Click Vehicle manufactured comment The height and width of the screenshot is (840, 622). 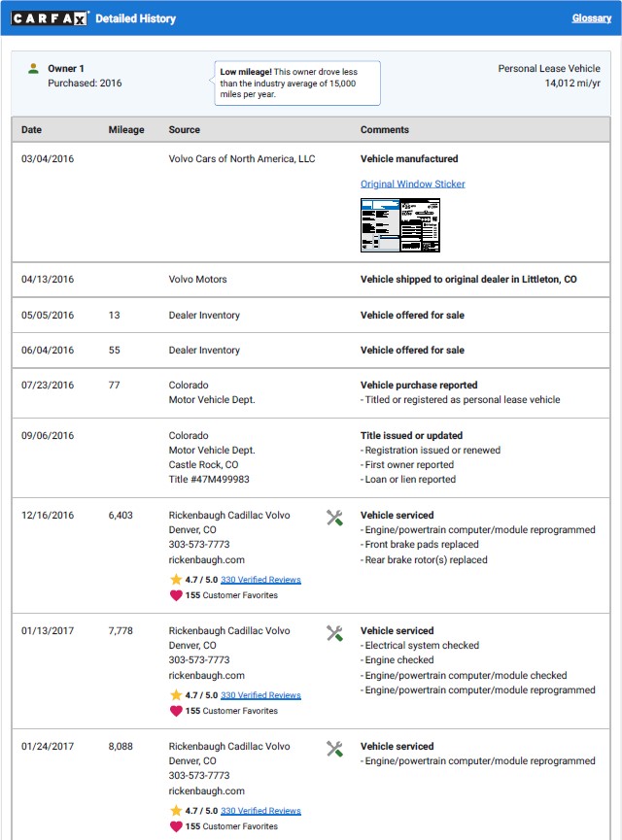[409, 159]
